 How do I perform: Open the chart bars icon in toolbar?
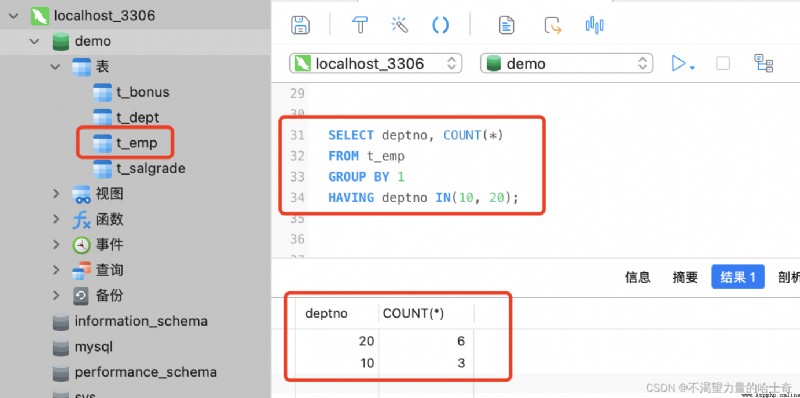click(x=594, y=24)
